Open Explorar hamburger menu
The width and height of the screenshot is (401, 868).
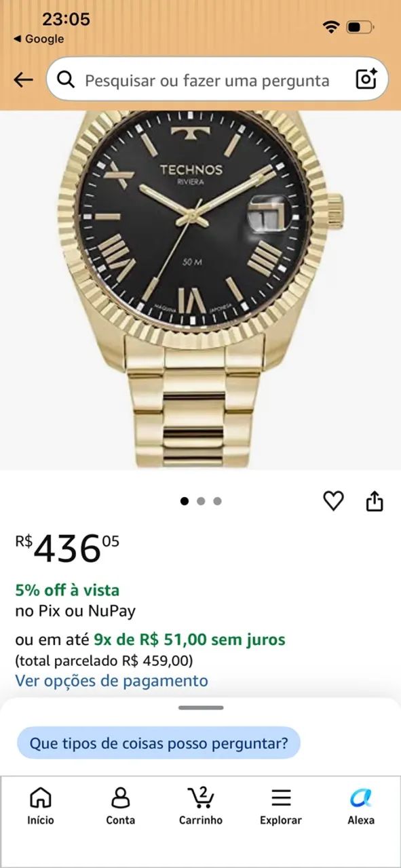point(281,806)
